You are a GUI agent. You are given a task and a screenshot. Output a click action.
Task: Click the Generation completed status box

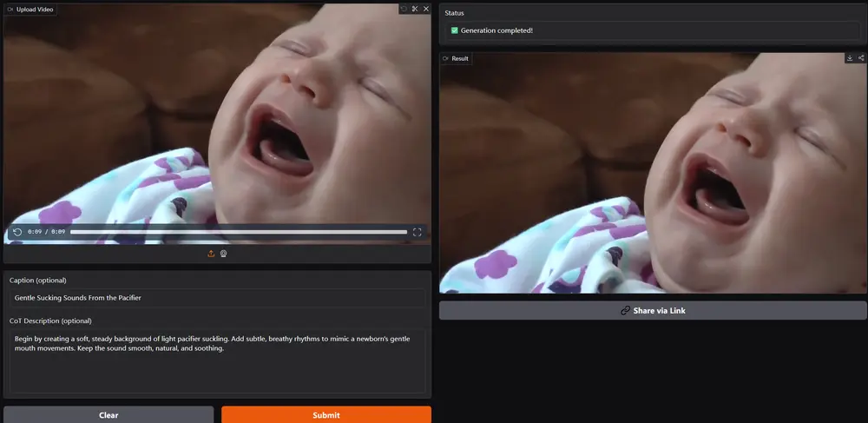653,30
